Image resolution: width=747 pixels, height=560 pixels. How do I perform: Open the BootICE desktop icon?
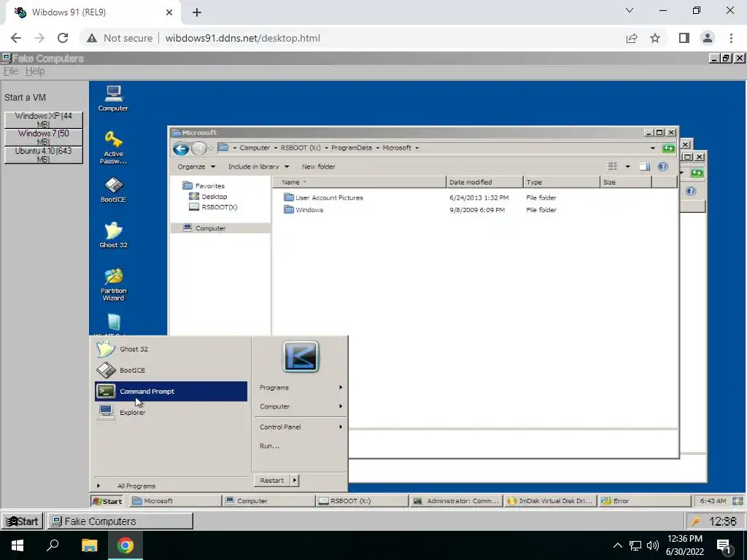pos(113,190)
